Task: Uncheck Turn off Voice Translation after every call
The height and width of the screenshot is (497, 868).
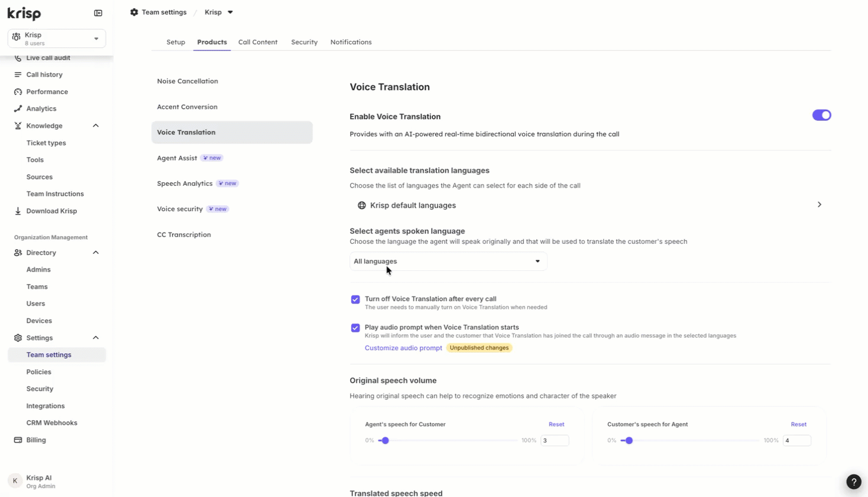Action: pos(355,299)
